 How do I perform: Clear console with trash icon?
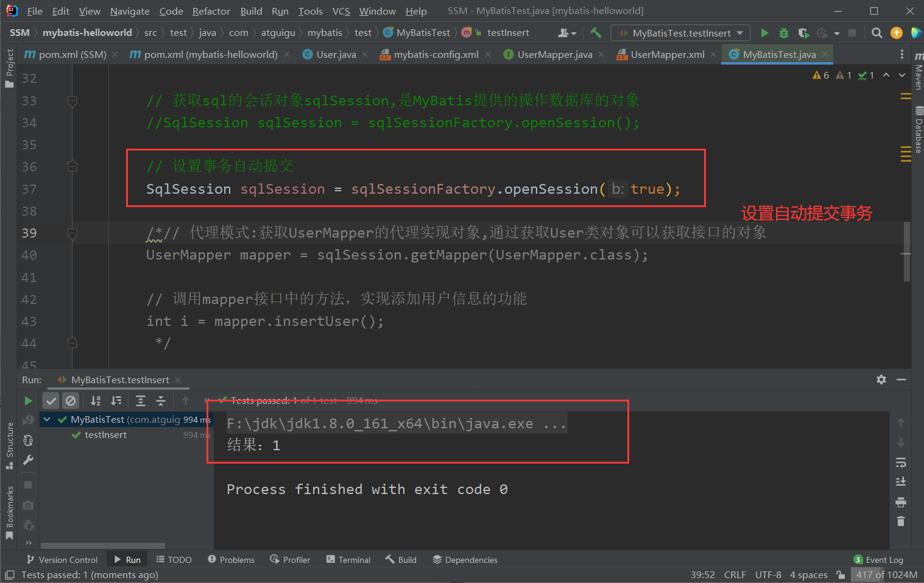click(901, 521)
